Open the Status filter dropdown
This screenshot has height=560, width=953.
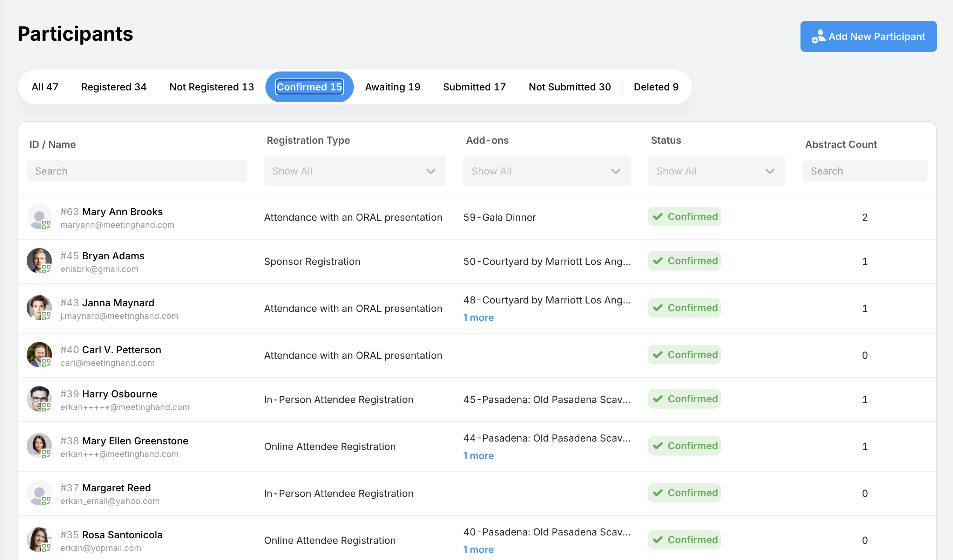coord(716,171)
